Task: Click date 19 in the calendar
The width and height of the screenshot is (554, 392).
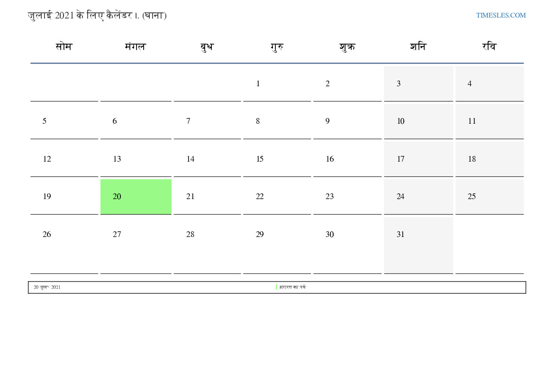Action: click(64, 197)
